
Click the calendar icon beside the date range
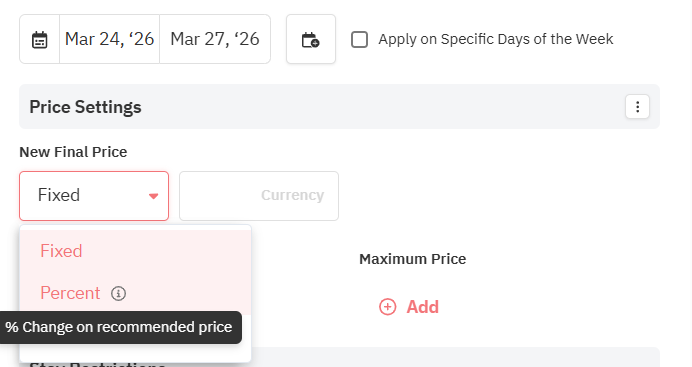40,40
